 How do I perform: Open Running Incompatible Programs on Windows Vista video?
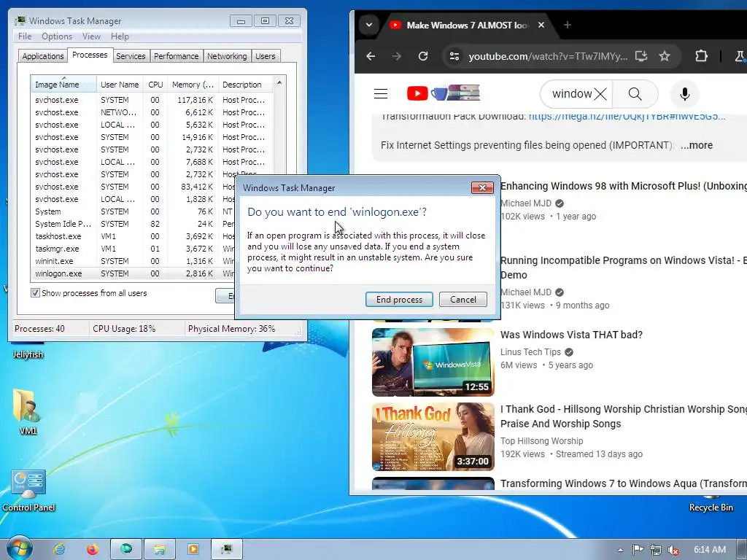(x=623, y=268)
